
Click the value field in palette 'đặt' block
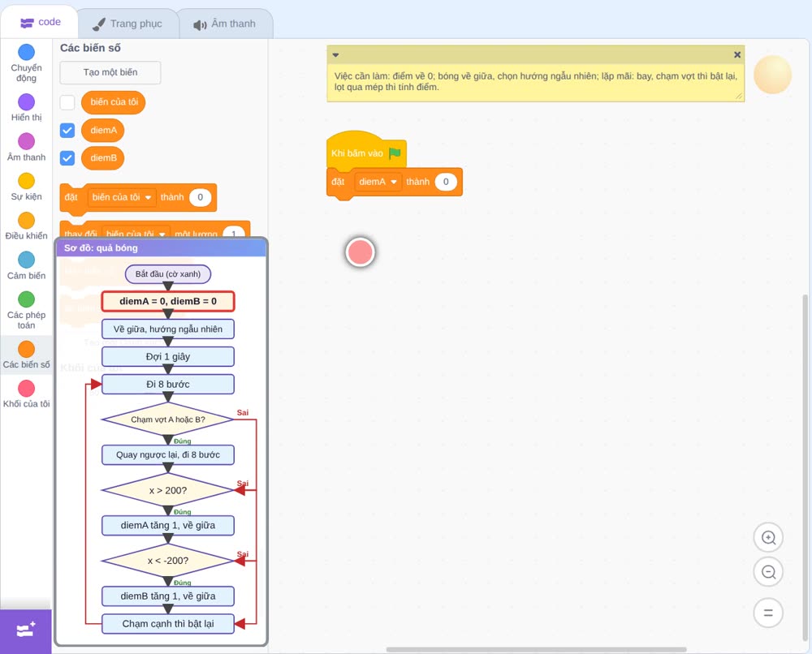200,197
